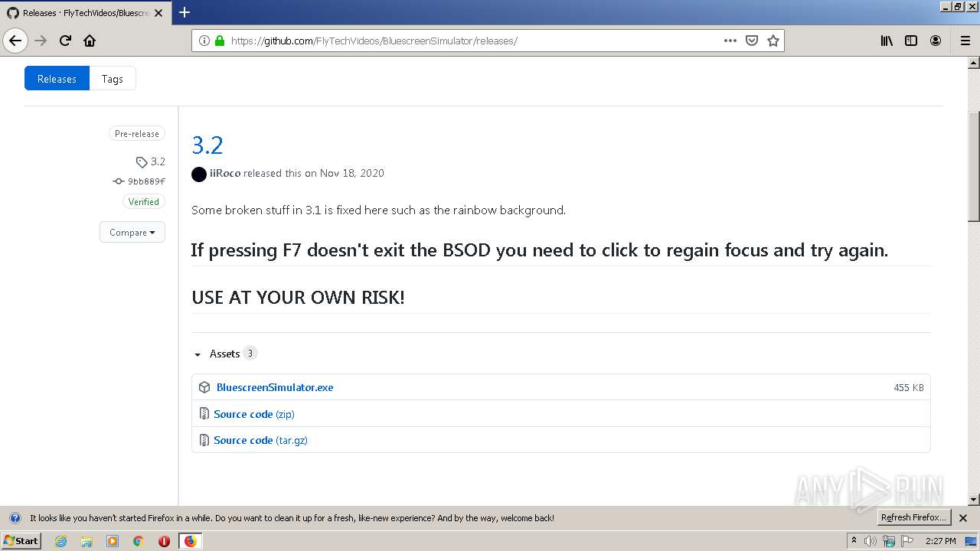Screen dimensions: 980x551
Task: Open Internet Explorer from the taskbar
Action: [60, 541]
